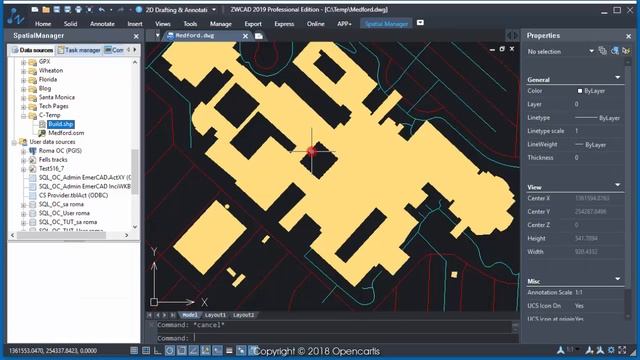Click the command line input field

[335, 338]
